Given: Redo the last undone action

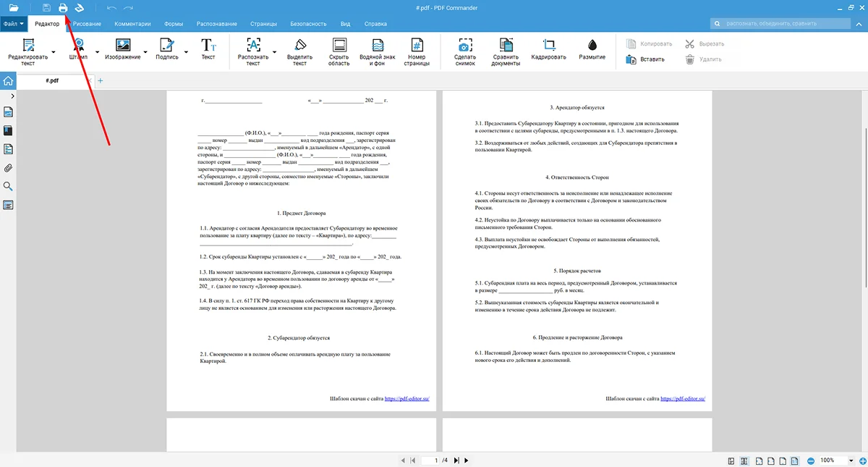Looking at the screenshot, I should tap(128, 8).
